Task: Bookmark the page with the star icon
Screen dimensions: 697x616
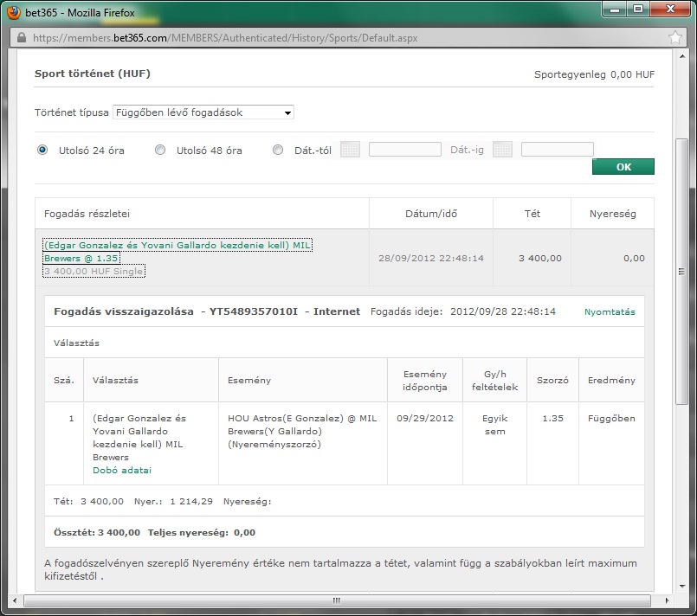Action: [x=675, y=38]
